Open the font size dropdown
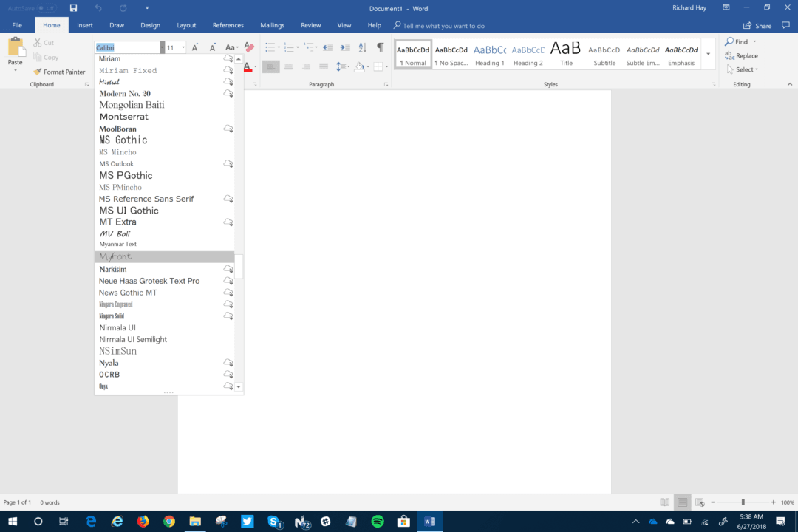798x532 pixels. point(183,47)
